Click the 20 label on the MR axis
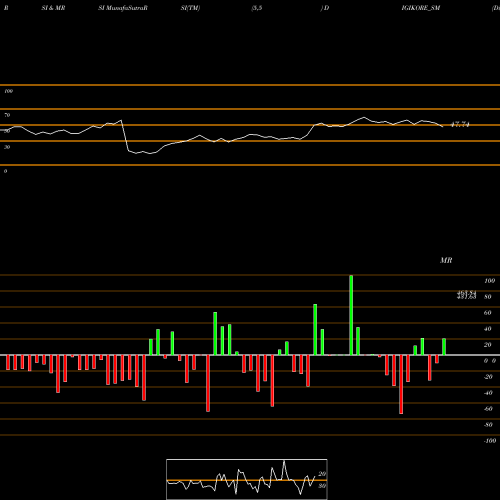 (x=487, y=345)
